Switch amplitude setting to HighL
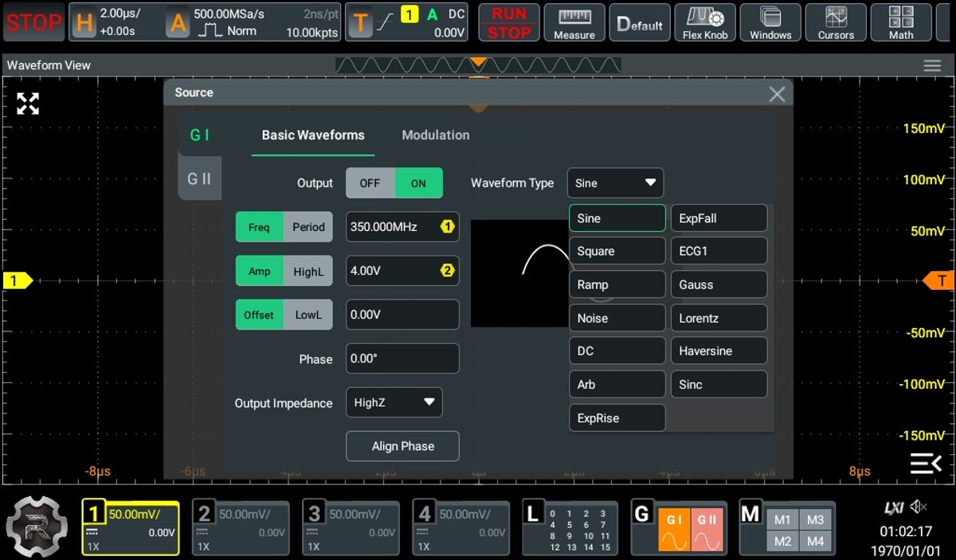This screenshot has width=956, height=560. pyautogui.click(x=308, y=271)
